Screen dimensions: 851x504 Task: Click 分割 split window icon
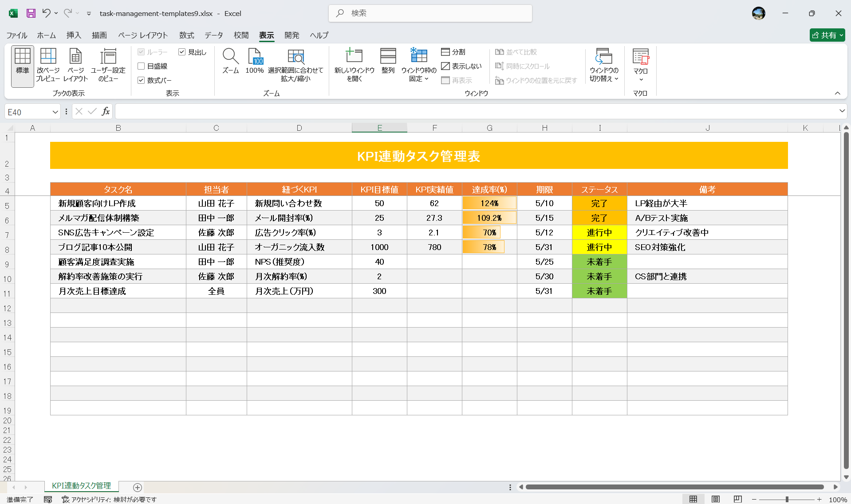point(453,52)
